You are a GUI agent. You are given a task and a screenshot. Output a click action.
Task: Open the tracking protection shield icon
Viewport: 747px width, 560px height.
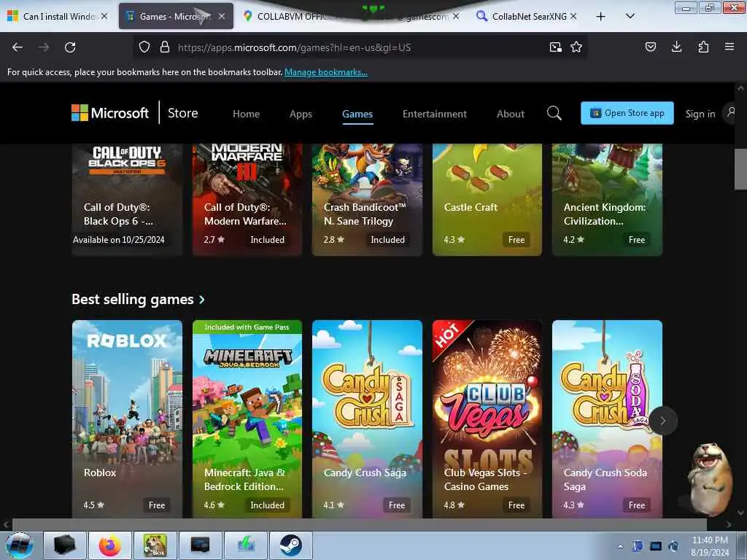pos(144,47)
